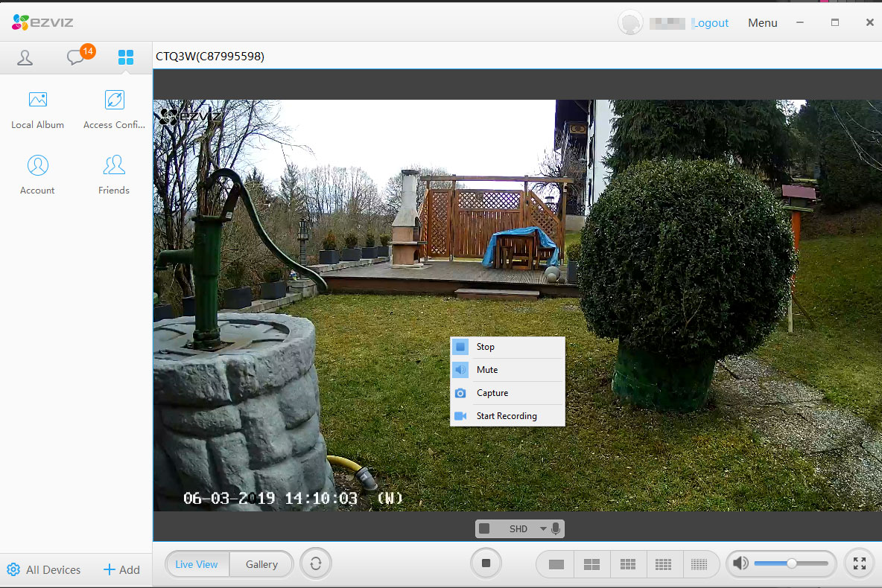The width and height of the screenshot is (882, 588).
Task: Switch to Gallery mode
Action: [261, 564]
